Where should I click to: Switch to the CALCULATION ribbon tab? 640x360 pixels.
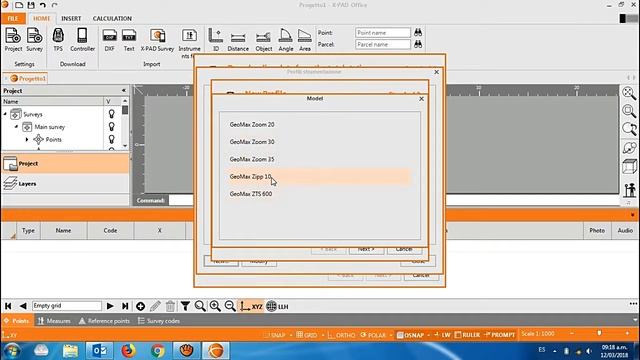point(112,18)
